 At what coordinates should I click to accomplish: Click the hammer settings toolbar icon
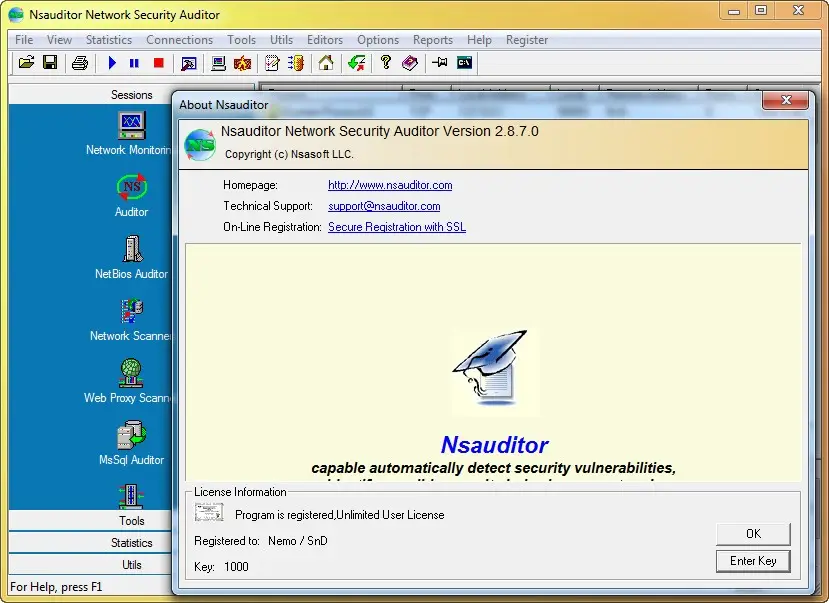189,63
